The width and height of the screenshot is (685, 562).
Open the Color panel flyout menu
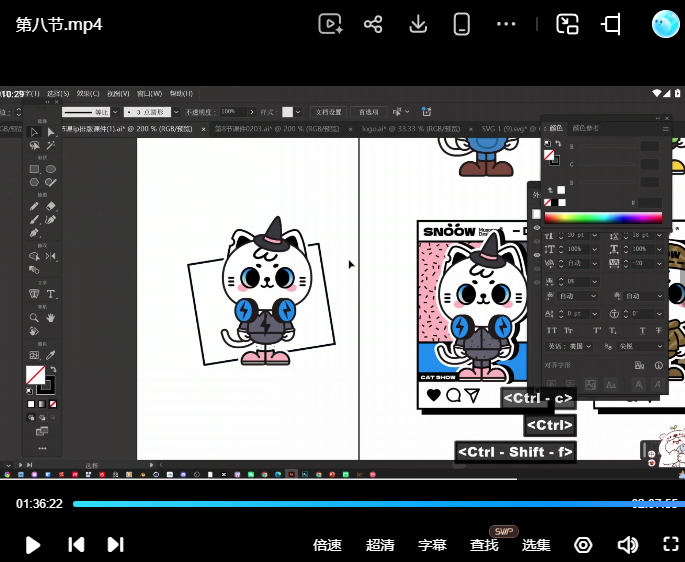click(x=665, y=128)
